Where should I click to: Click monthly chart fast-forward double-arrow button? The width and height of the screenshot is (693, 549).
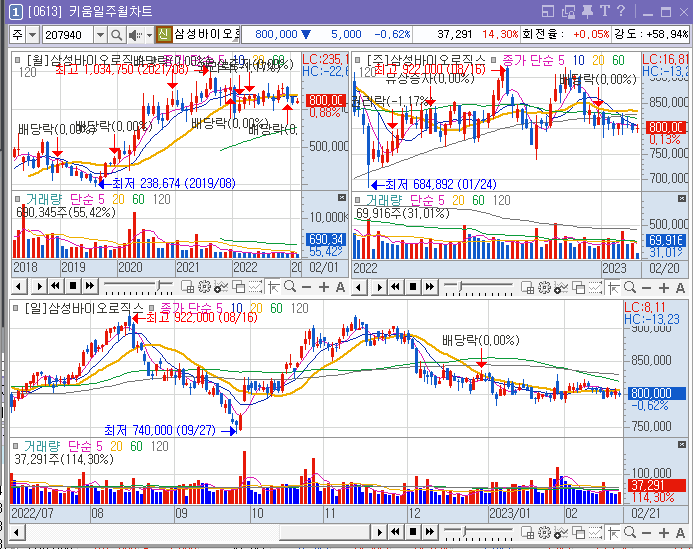coord(90,286)
